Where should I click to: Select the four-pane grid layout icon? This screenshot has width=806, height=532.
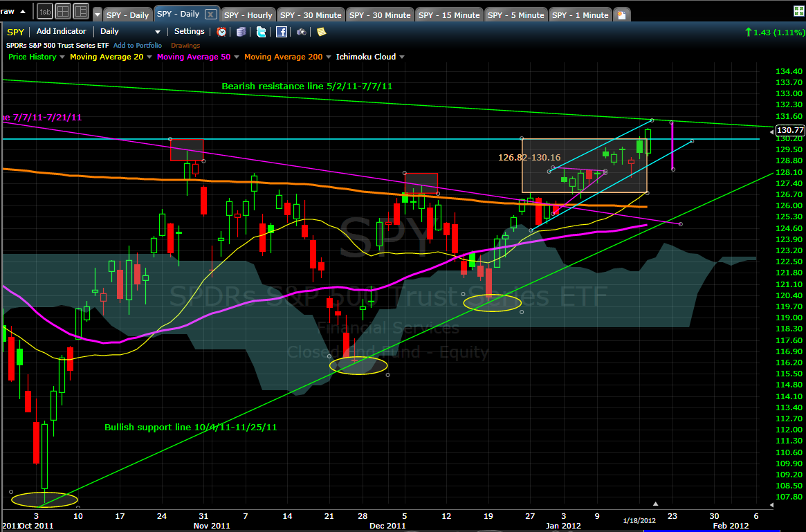pos(63,11)
